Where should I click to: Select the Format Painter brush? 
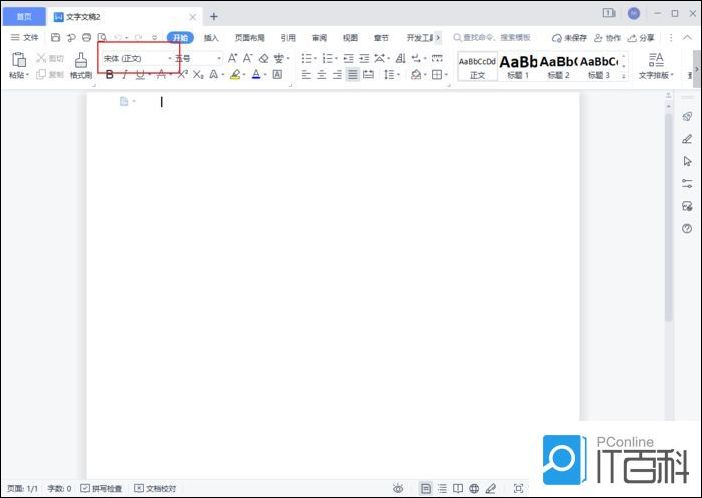[81, 60]
